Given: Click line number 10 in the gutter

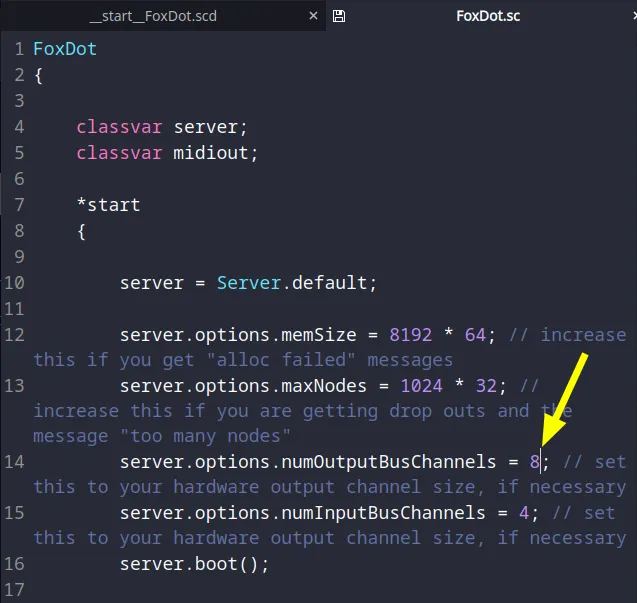Looking at the screenshot, I should coord(14,283).
